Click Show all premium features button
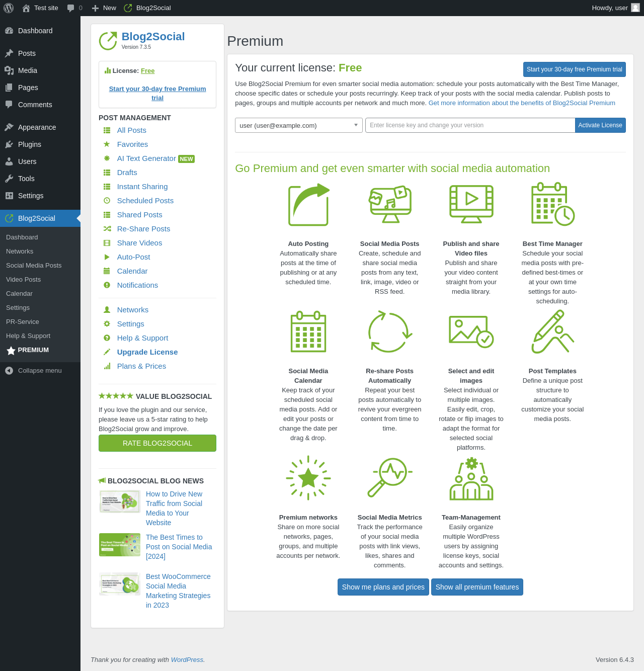644x671 pixels. (477, 587)
